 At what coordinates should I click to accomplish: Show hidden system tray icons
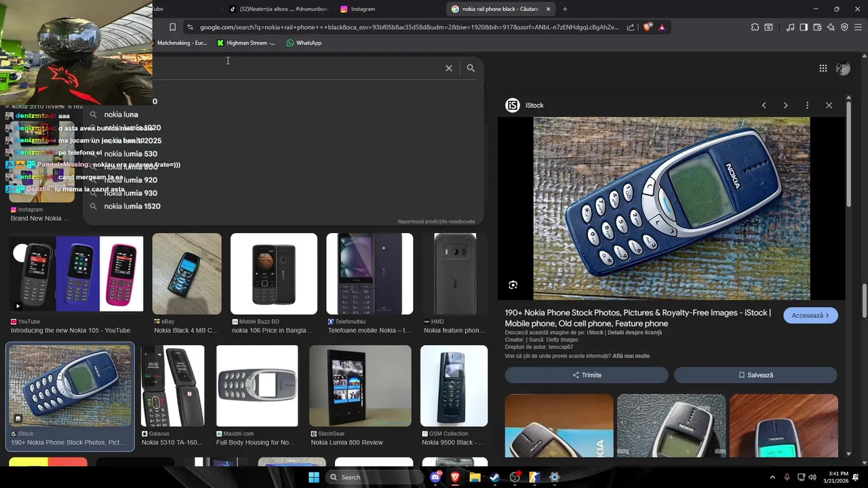point(772,477)
